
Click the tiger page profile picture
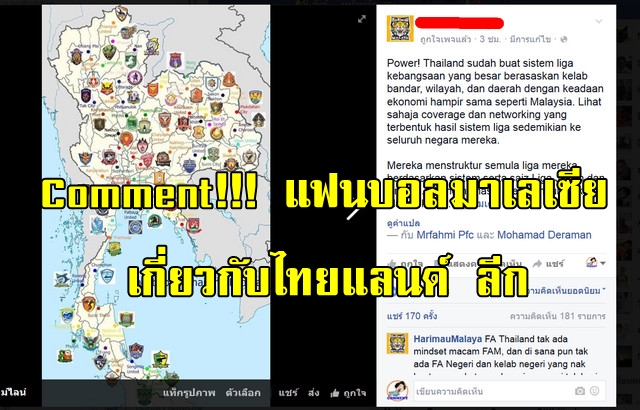click(400, 29)
